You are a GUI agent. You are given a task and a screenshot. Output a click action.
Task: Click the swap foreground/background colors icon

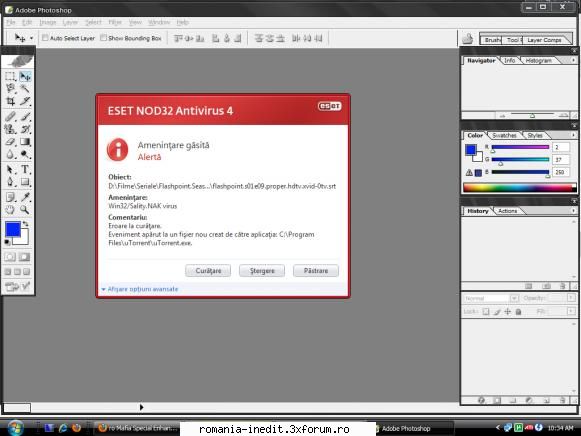click(25, 224)
